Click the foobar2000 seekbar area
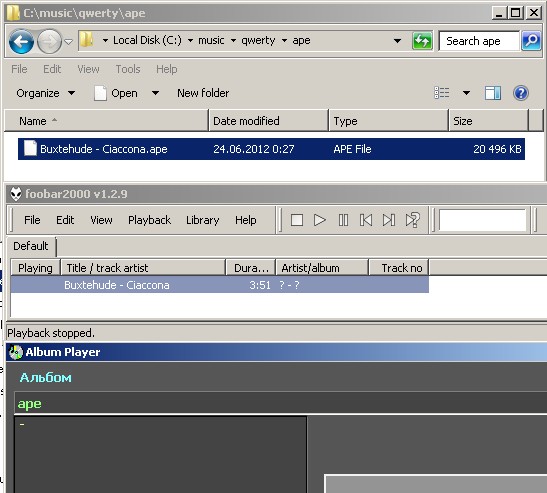Viewport: 547px width, 493px height. click(482, 220)
